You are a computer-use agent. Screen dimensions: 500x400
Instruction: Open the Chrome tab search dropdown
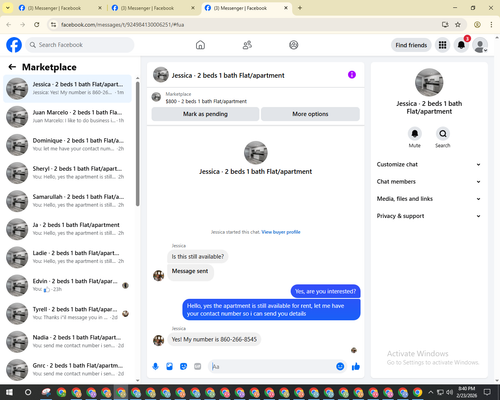pyautogui.click(x=7, y=8)
